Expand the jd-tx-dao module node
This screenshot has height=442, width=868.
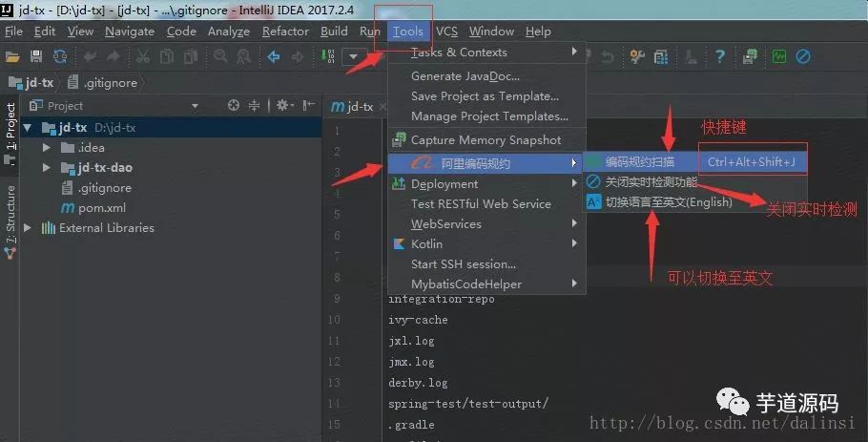47,168
